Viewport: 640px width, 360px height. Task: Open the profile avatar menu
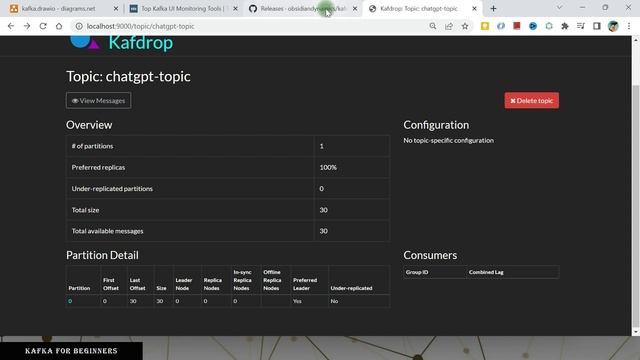pyautogui.click(x=613, y=26)
